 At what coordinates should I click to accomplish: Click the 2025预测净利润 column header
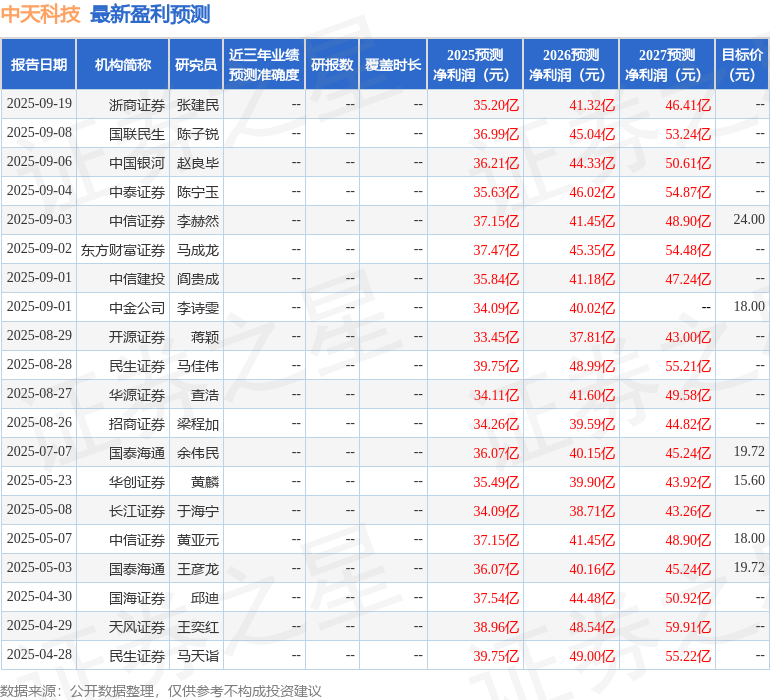(x=475, y=65)
